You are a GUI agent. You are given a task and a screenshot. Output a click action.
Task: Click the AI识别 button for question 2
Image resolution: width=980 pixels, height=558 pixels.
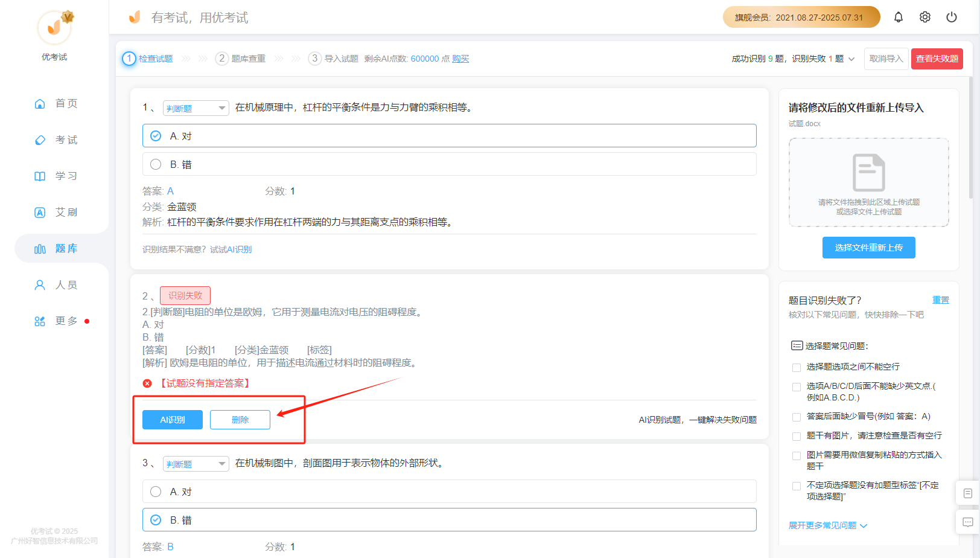[x=173, y=420]
